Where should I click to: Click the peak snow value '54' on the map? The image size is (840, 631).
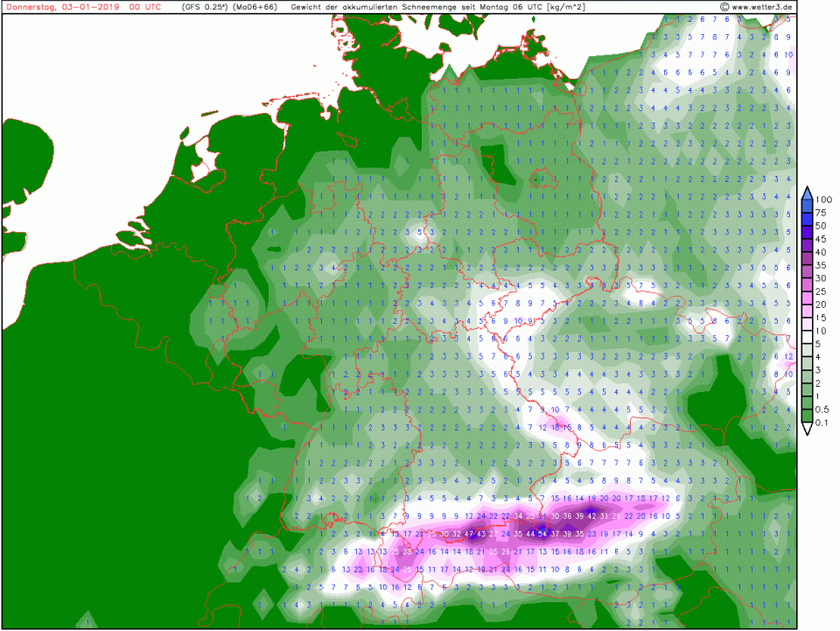click(542, 534)
